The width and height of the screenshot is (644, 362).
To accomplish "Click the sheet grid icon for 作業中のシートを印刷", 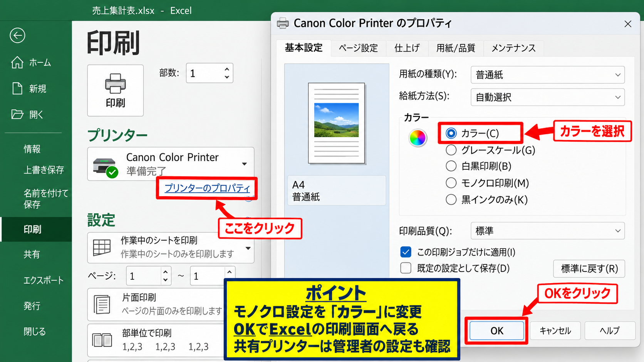I will click(x=102, y=247).
